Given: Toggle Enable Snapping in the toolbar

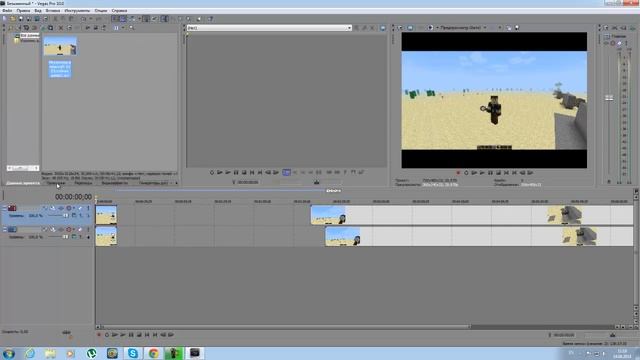Looking at the screenshot, I should click(115, 19).
